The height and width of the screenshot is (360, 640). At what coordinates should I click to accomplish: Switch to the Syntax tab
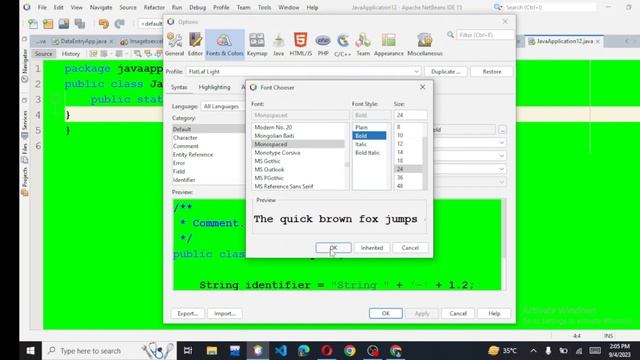tap(179, 87)
